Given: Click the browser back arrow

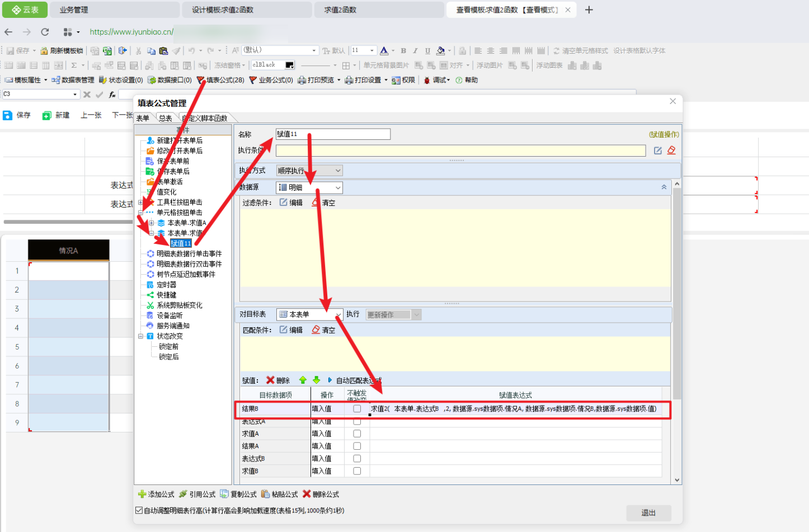Looking at the screenshot, I should pyautogui.click(x=8, y=32).
